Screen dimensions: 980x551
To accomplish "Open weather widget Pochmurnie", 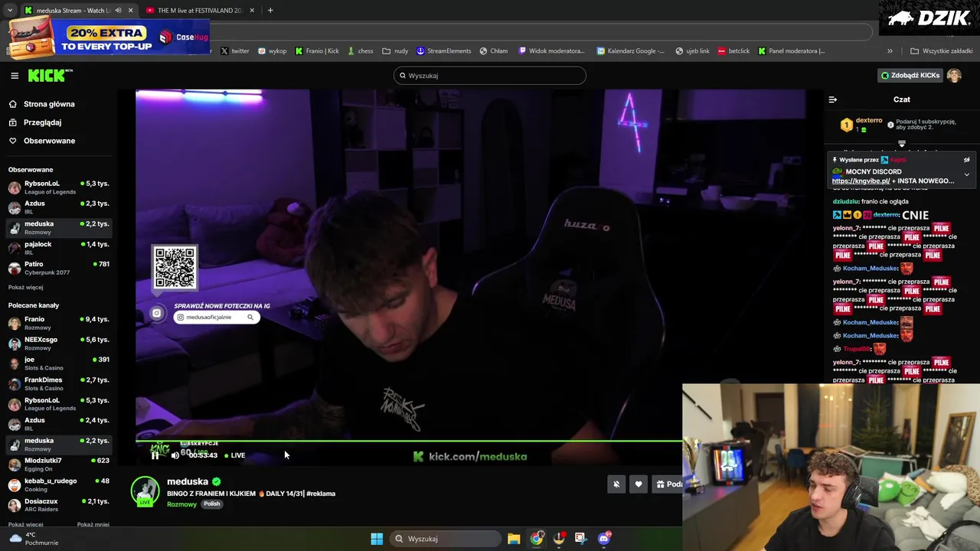I will pyautogui.click(x=32, y=539).
